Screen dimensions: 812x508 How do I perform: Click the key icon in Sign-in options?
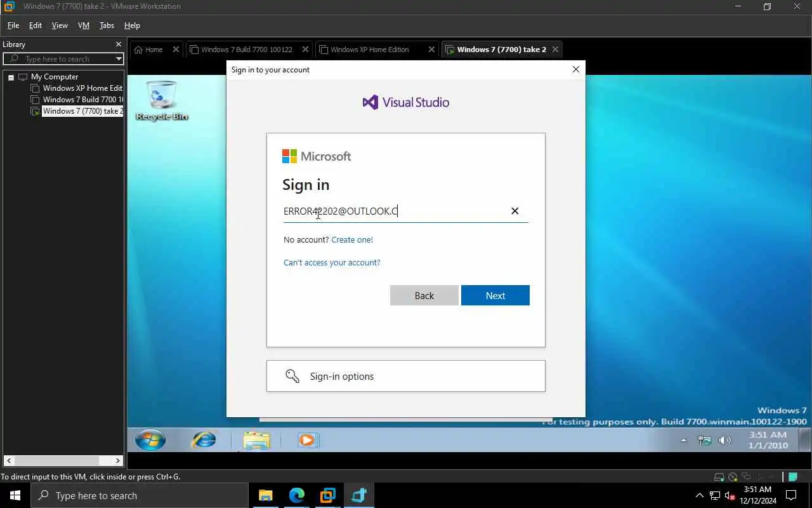pos(292,376)
